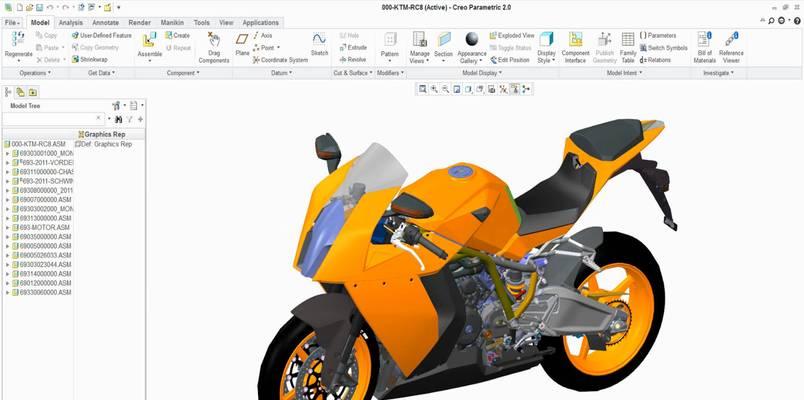Toggle spin center in graphics toolbar
804x400 pixels.
[526, 89]
